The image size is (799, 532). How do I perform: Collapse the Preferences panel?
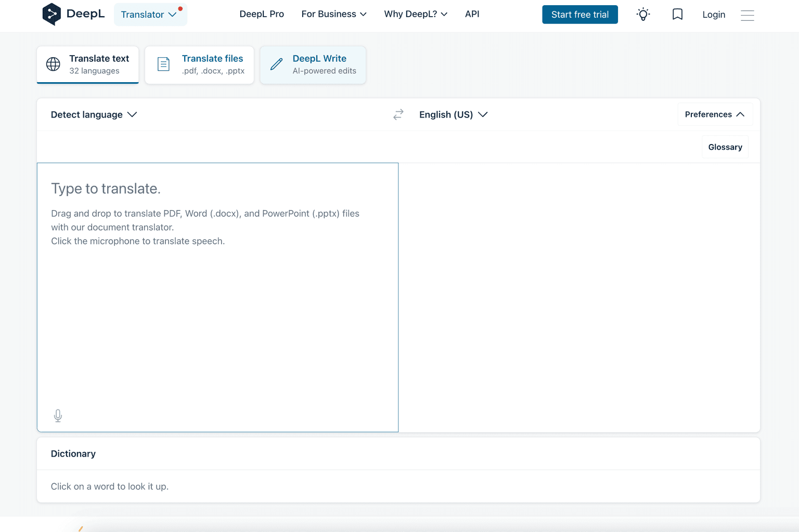(x=715, y=114)
